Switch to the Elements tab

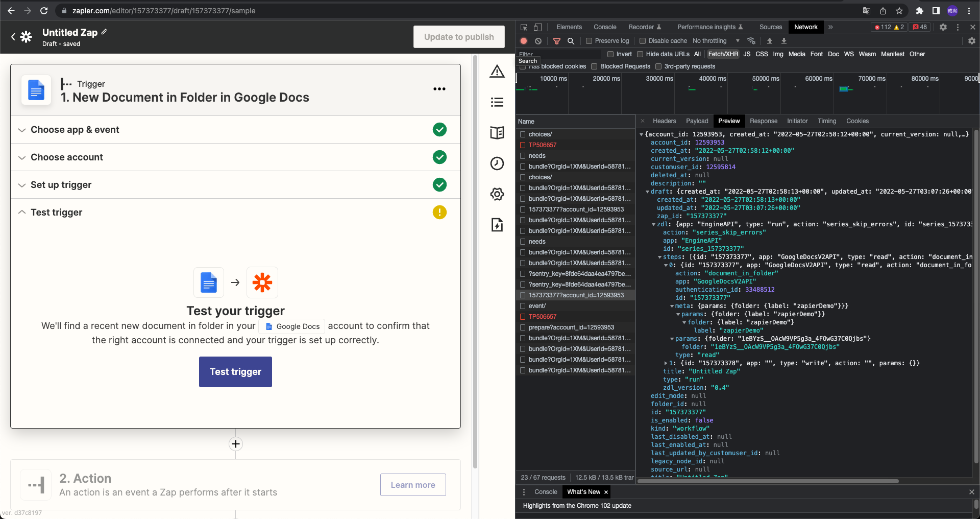569,27
